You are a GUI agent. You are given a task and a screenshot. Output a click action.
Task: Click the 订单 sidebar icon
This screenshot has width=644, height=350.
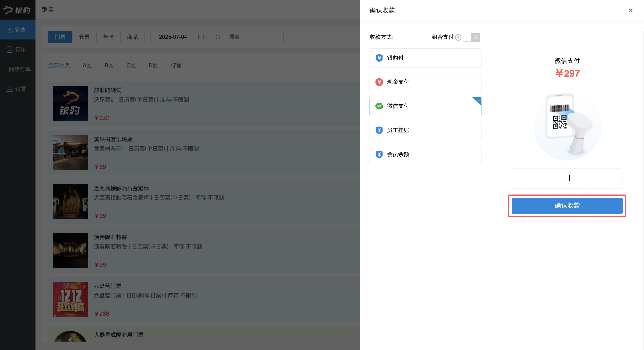pyautogui.click(x=9, y=49)
